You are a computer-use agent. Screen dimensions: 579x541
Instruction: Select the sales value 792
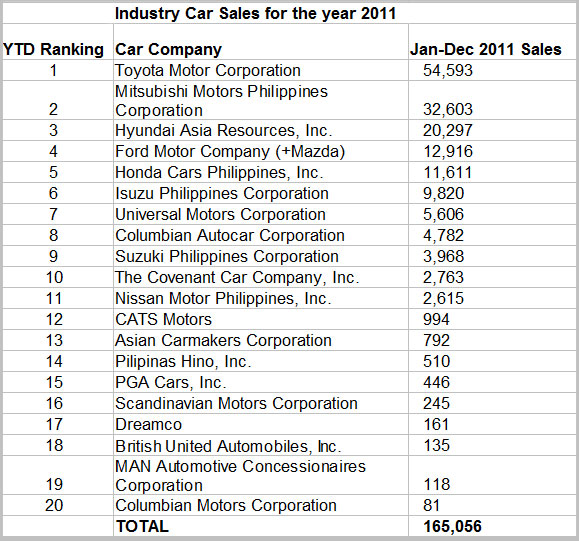click(x=436, y=340)
